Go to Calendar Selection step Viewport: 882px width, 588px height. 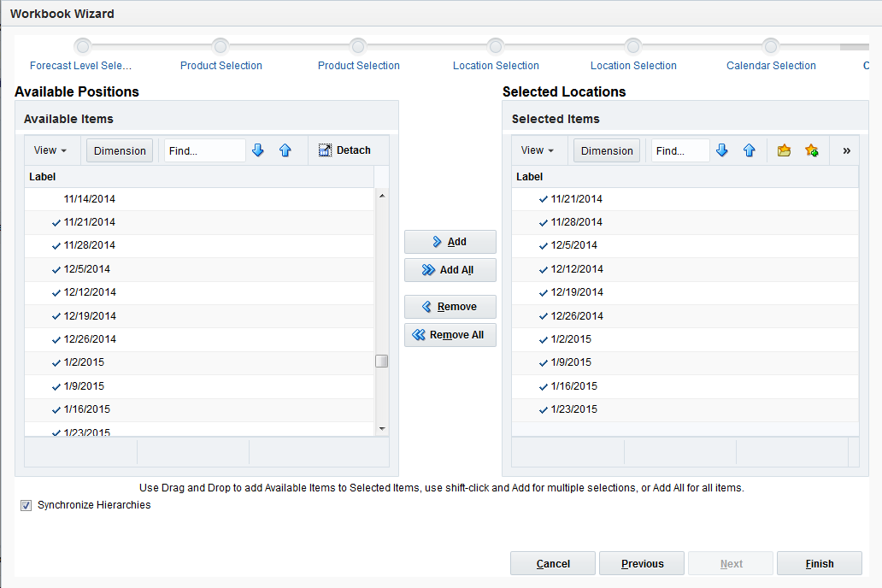point(771,66)
